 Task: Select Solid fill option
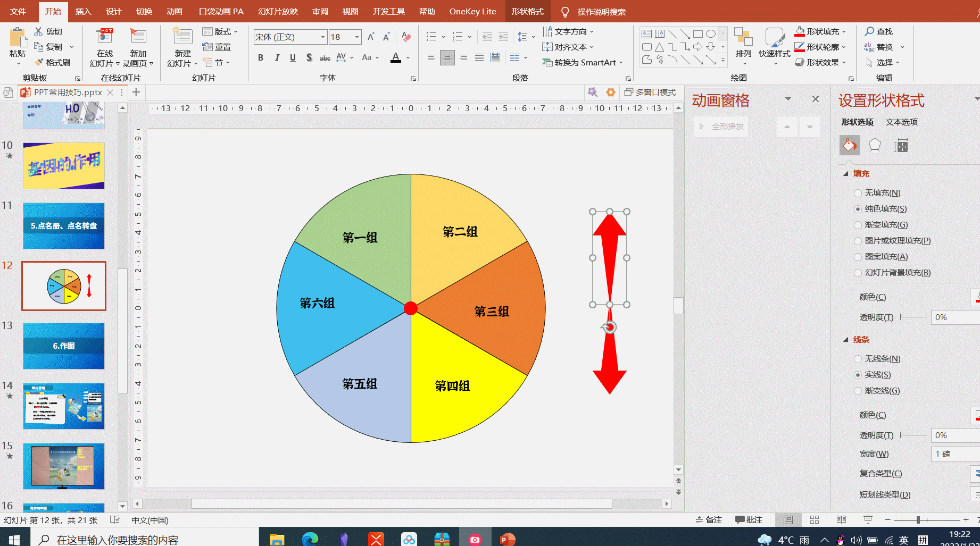(880, 209)
